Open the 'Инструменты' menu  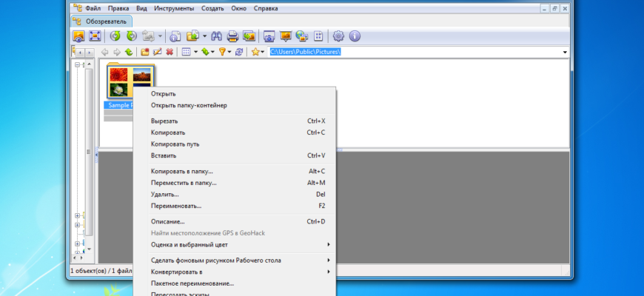pyautogui.click(x=174, y=8)
